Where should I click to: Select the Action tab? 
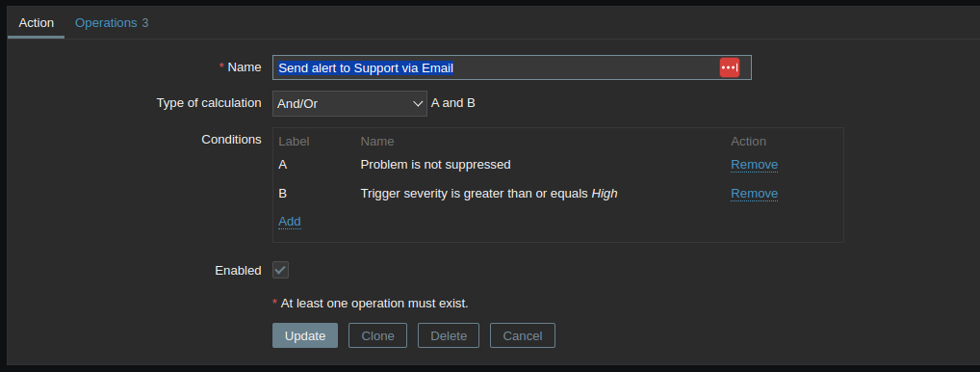coord(37,23)
